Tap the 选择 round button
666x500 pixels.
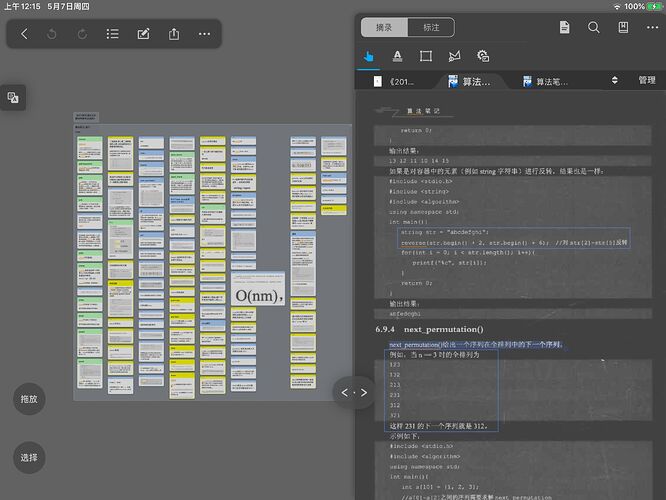click(29, 458)
